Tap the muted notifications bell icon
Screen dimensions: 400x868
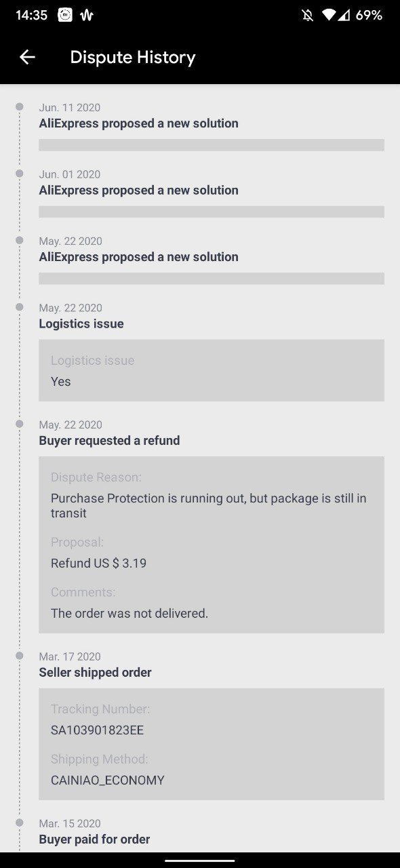(x=308, y=15)
